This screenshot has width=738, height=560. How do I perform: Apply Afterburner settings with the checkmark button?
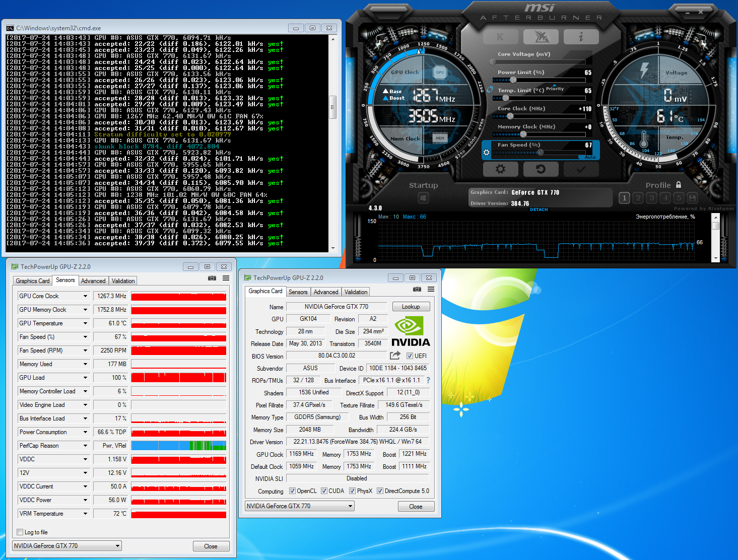coord(581,169)
